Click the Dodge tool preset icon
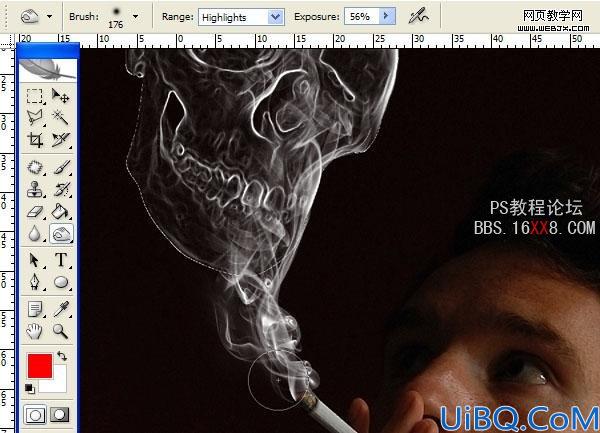 point(30,16)
